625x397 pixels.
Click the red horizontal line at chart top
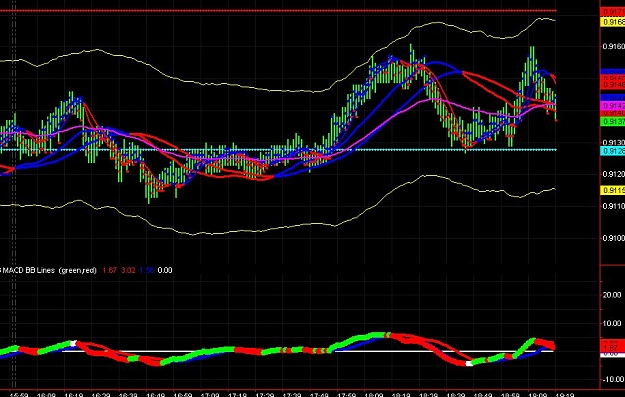point(278,11)
